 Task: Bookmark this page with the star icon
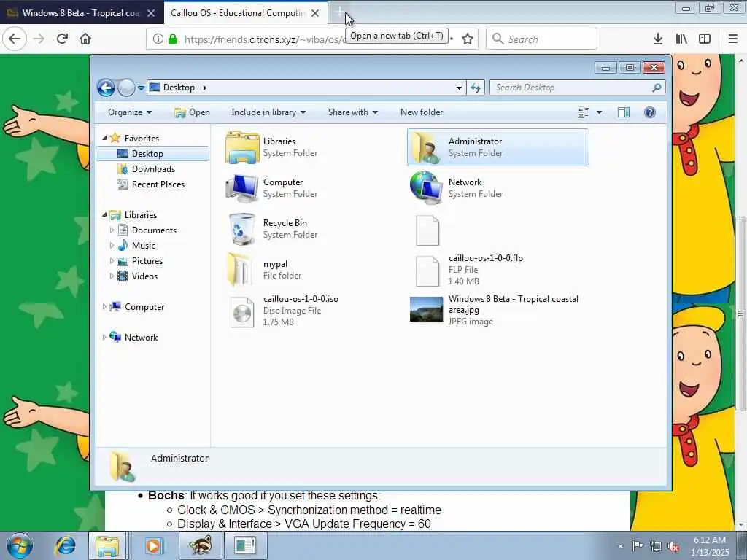(468, 39)
